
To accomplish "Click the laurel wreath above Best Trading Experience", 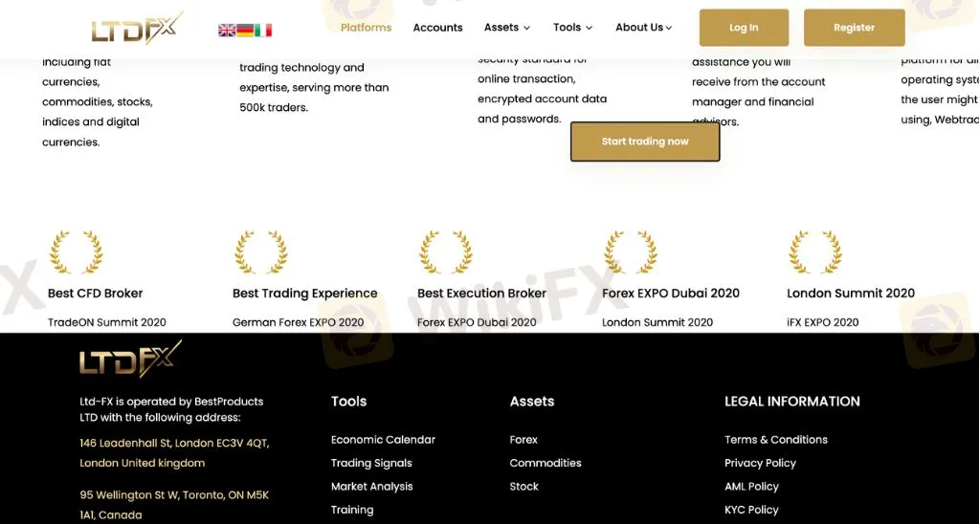I will 261,252.
